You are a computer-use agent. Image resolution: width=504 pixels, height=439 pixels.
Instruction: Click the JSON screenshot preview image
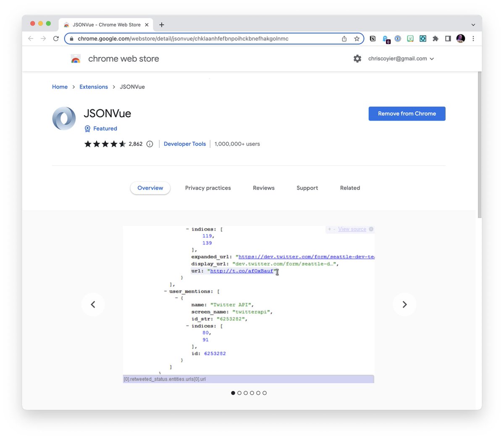249,305
